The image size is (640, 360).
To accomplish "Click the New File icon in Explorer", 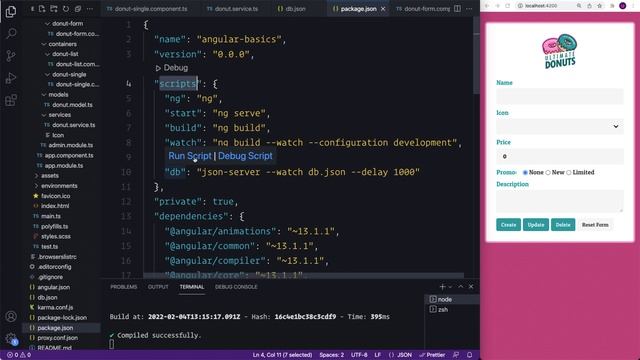I will pyautogui.click(x=42, y=9).
